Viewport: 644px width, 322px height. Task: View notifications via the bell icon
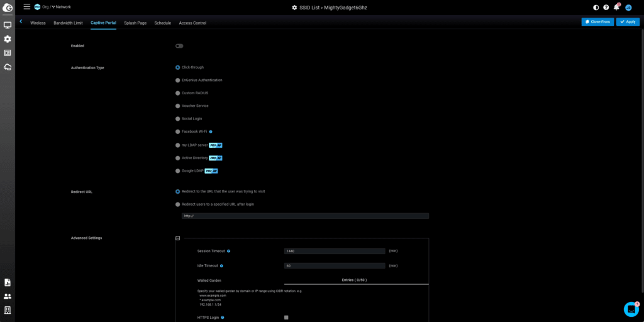tap(616, 8)
